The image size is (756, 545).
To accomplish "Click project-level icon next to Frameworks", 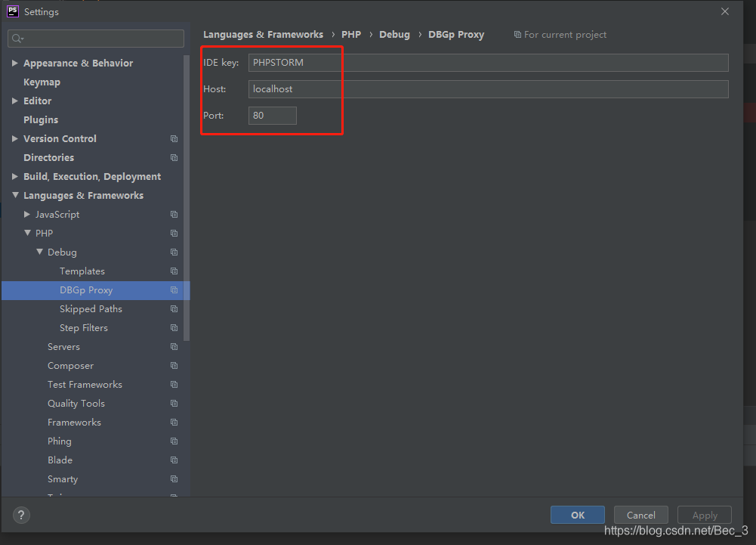I will tap(174, 423).
